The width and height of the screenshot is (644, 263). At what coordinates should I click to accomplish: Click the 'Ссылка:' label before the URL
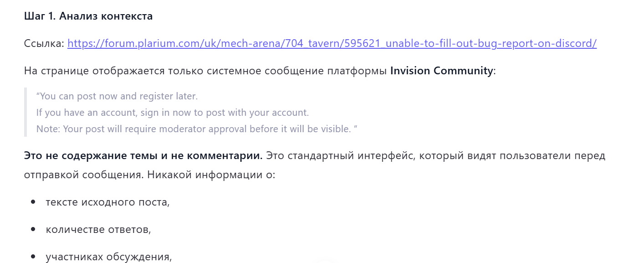click(44, 44)
